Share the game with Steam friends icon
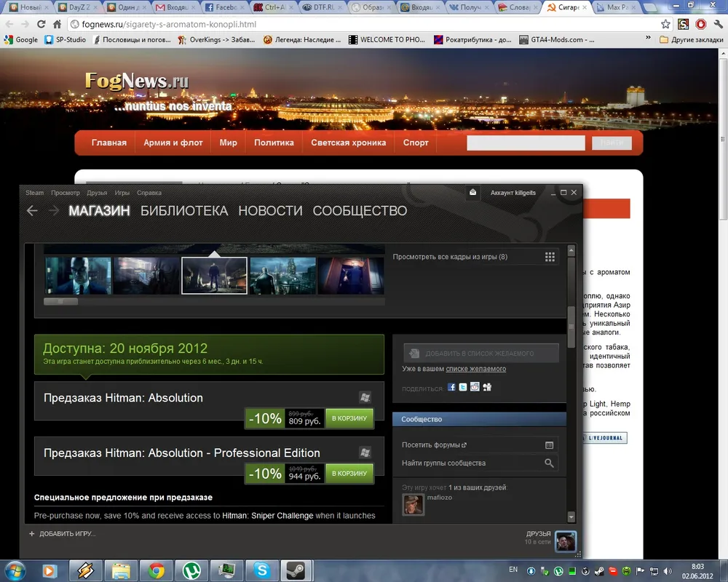Screen dimensions: 728x582 (486, 387)
